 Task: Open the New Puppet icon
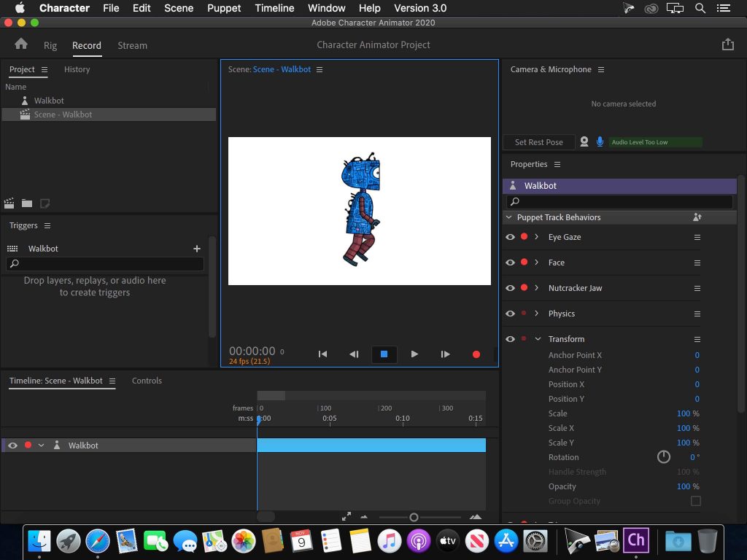[45, 203]
